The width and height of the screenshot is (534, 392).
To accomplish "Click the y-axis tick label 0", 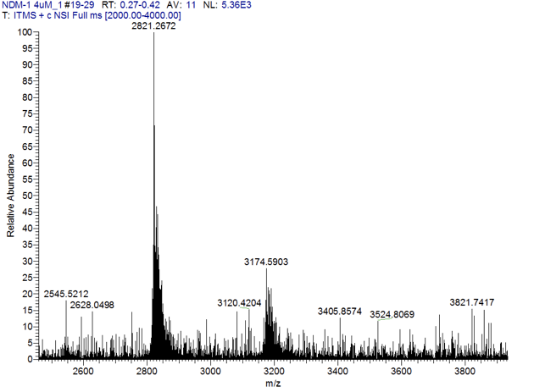I will pos(30,359).
